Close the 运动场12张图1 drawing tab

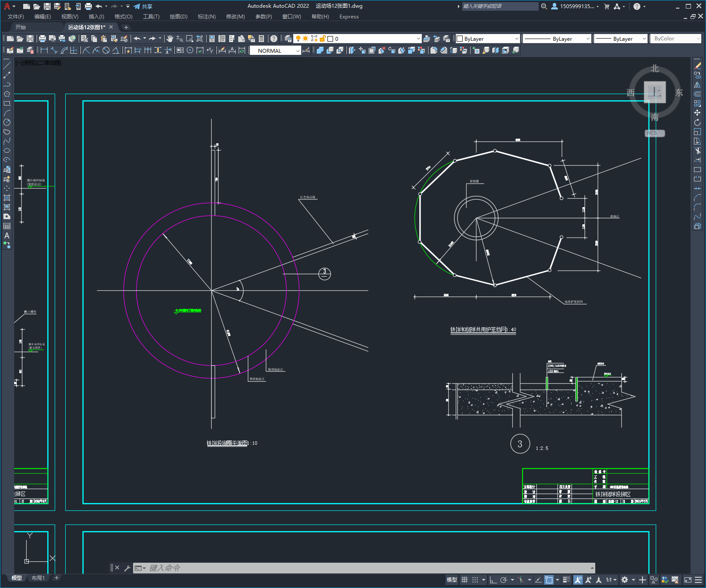coord(111,27)
